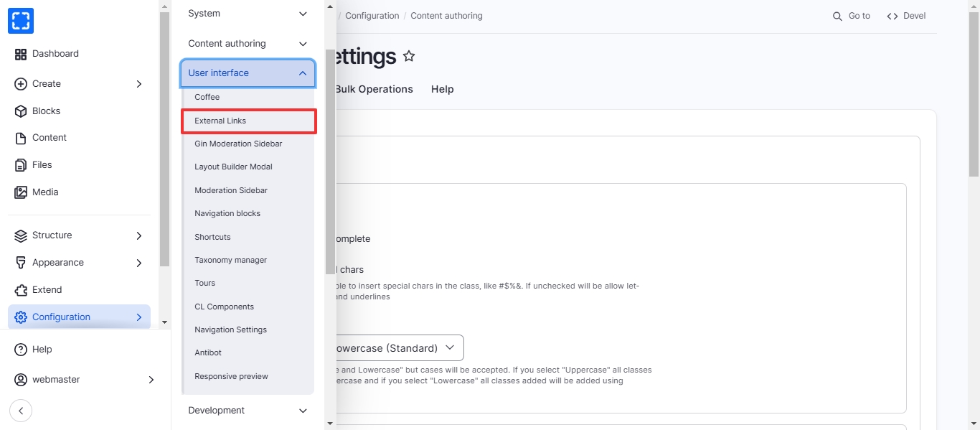Open Files in the sidebar
This screenshot has width=980, height=430.
pyautogui.click(x=42, y=165)
